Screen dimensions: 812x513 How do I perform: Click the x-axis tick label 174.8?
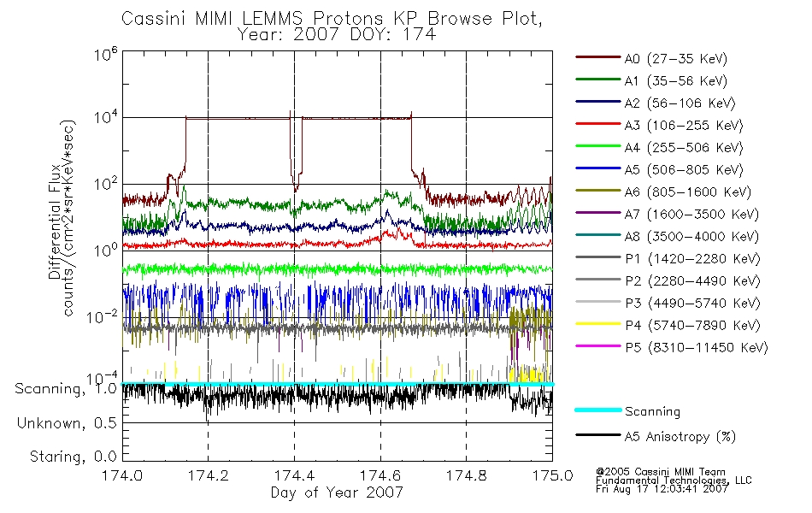pyautogui.click(x=467, y=475)
